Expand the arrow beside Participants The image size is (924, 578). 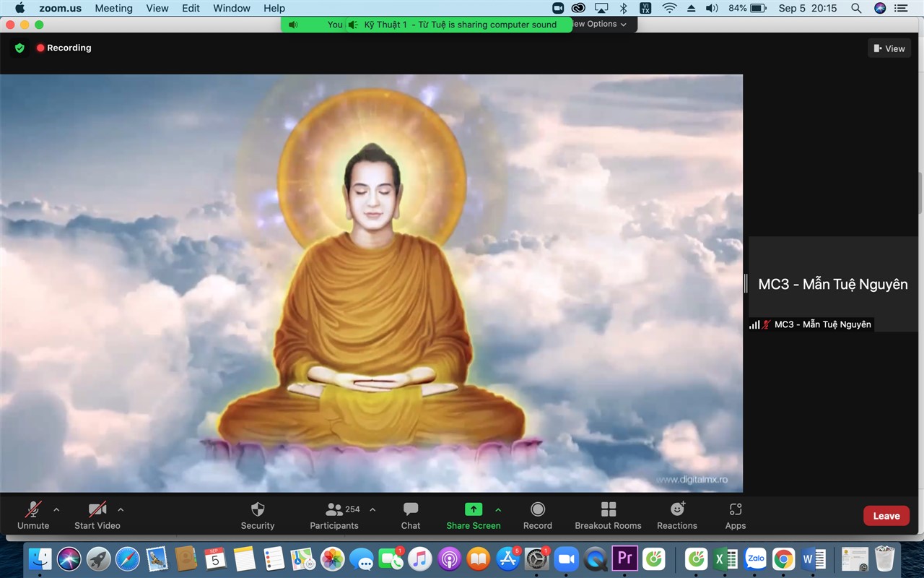372,509
